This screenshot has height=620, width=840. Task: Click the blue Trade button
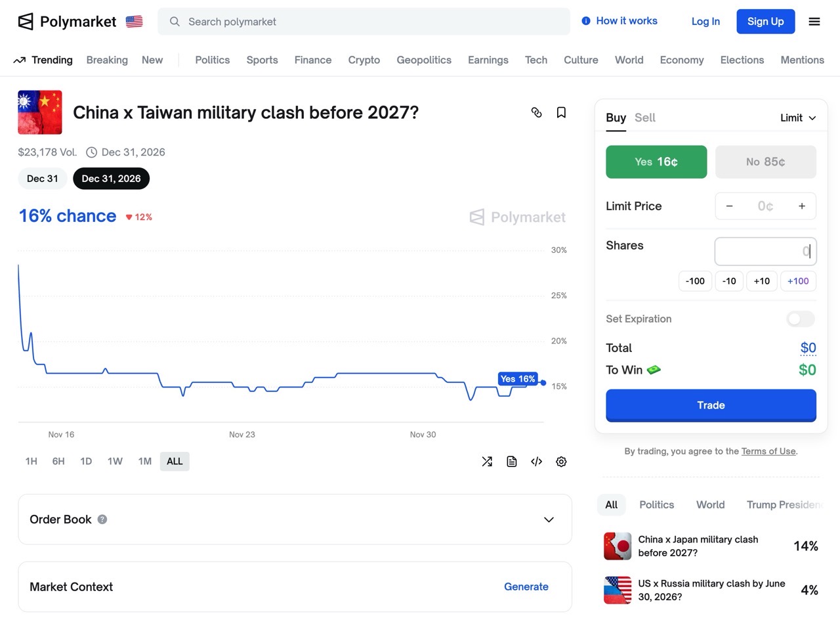pos(711,405)
